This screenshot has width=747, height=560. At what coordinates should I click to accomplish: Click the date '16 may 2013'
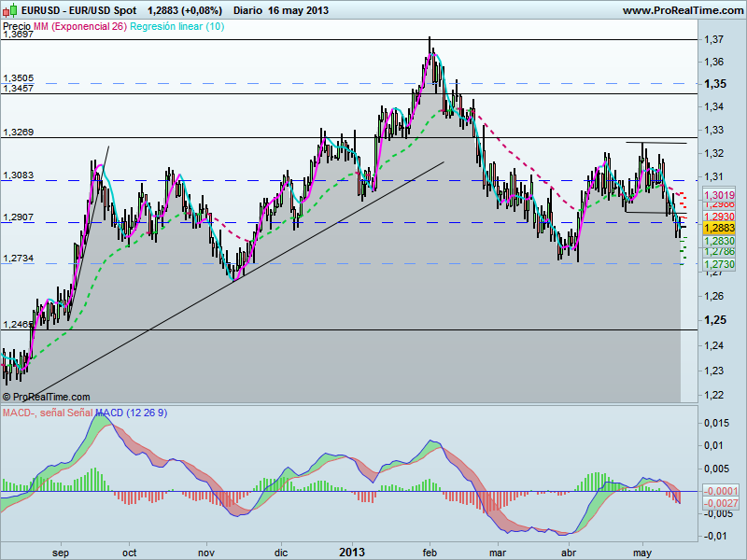click(298, 10)
